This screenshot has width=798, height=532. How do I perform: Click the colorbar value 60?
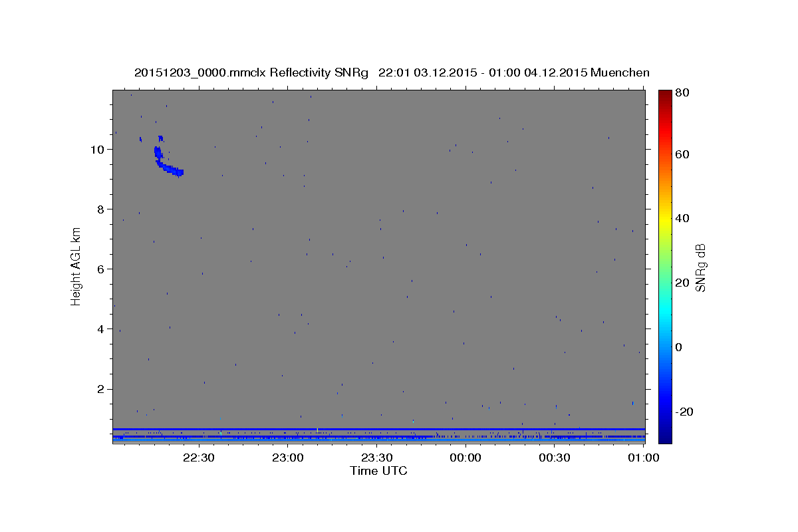(682, 154)
